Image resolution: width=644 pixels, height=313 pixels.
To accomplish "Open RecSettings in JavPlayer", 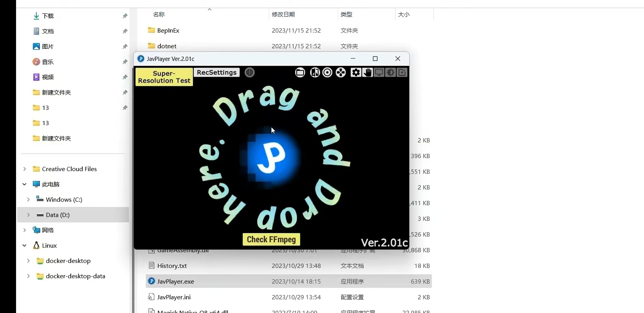I will [x=217, y=72].
